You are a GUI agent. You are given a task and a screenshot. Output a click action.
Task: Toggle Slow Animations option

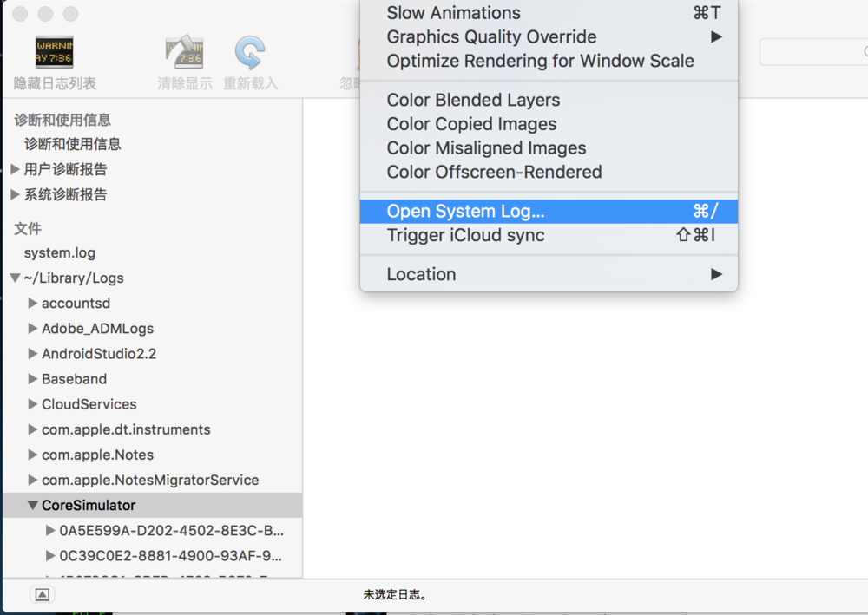pyautogui.click(x=549, y=13)
